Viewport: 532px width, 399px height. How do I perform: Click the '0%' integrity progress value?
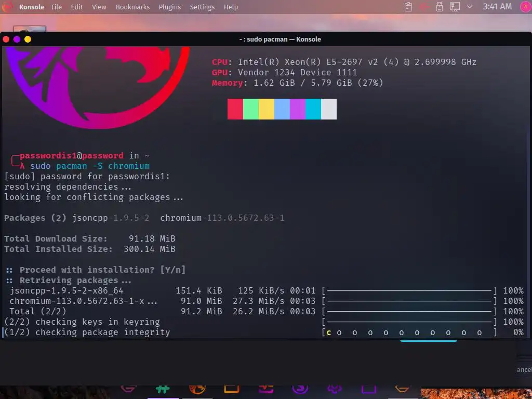(x=518, y=332)
